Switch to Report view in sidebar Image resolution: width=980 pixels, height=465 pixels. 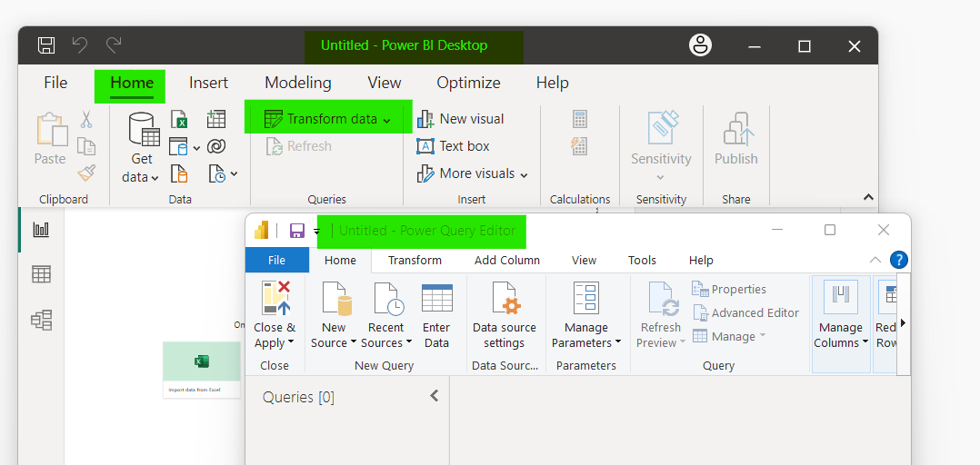pos(41,230)
